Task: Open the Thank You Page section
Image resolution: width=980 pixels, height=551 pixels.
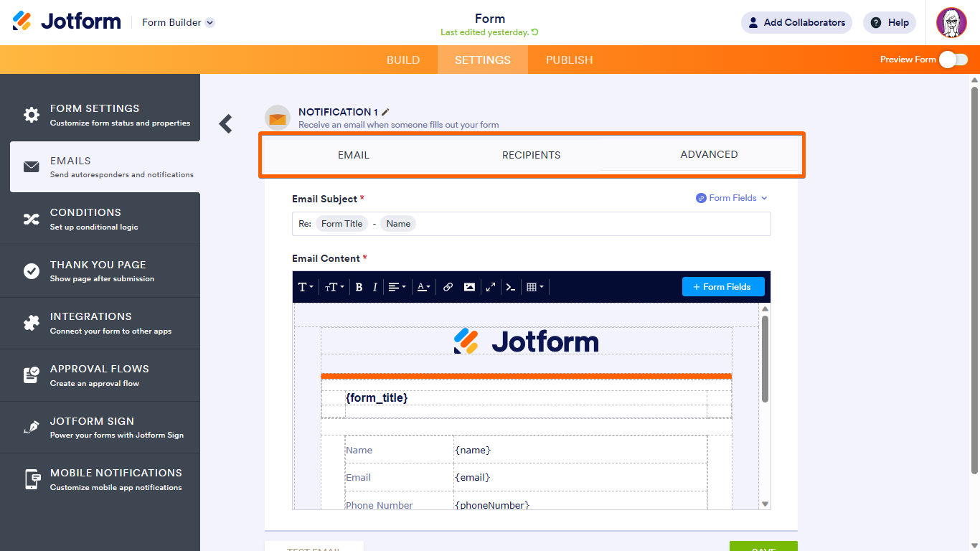Action: click(x=100, y=271)
